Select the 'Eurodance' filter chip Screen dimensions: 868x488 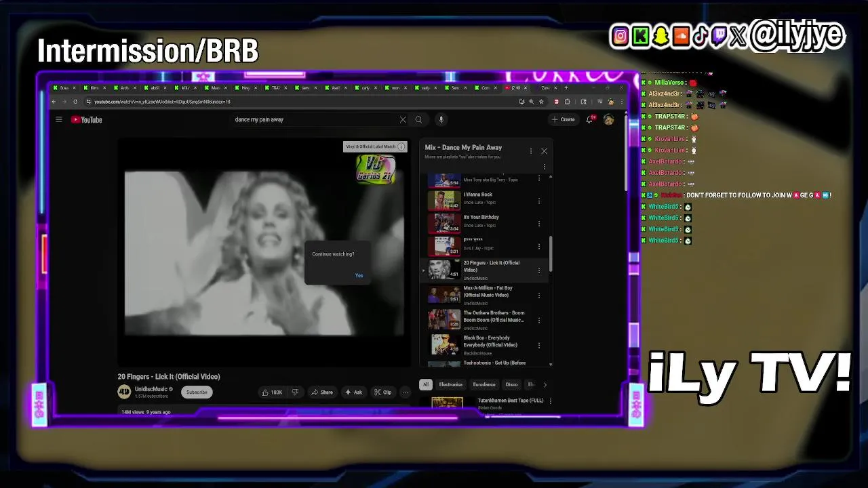[x=484, y=384]
